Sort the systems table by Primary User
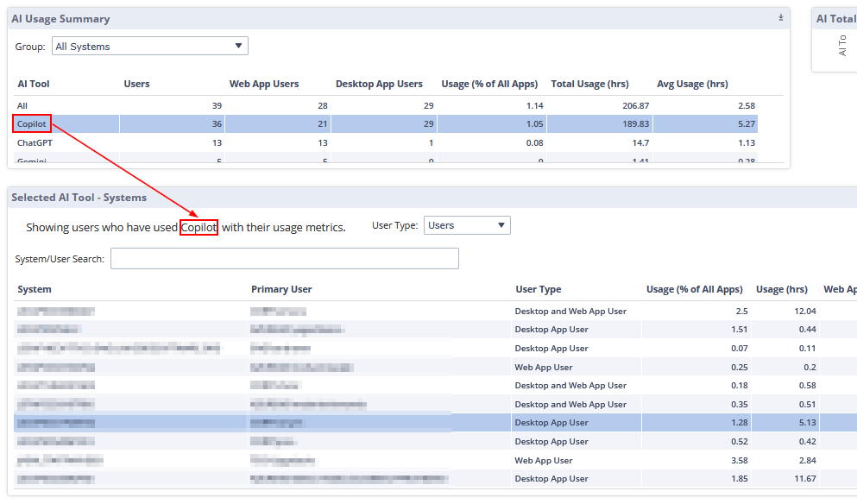The height and width of the screenshot is (504, 857). coord(281,289)
